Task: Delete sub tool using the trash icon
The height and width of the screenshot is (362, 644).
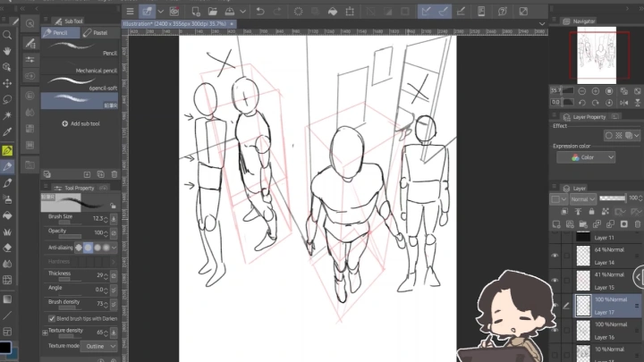Action: point(114,174)
